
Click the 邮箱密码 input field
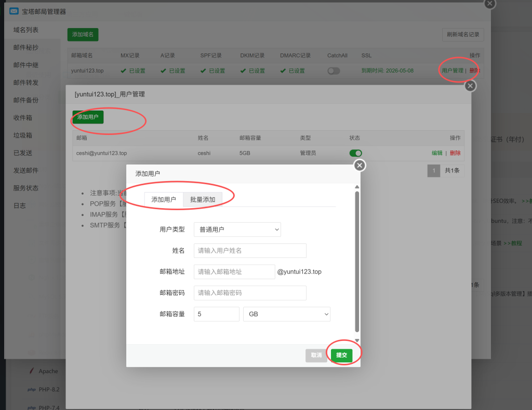click(x=250, y=293)
